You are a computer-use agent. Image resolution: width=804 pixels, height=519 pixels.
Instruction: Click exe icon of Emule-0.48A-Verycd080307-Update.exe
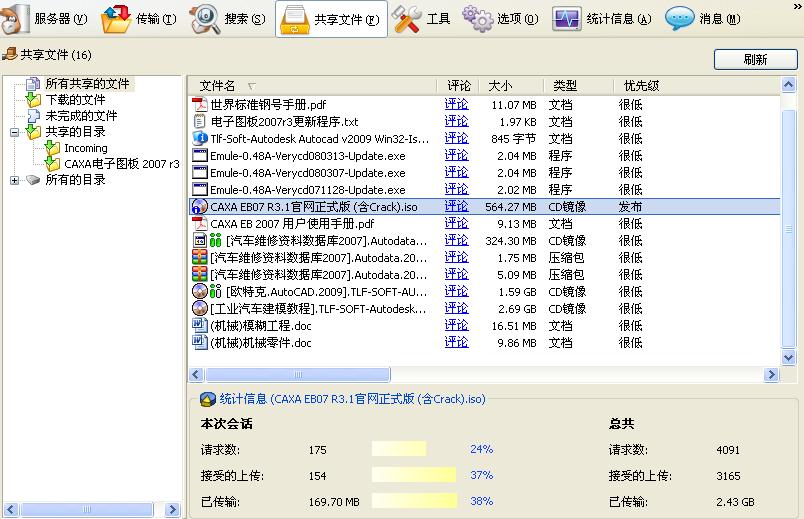tap(199, 172)
